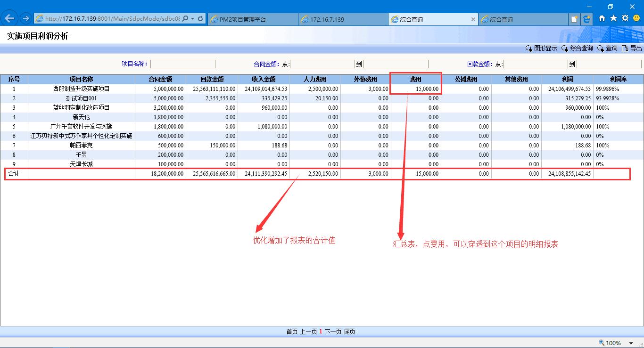Click the refresh icon in the address bar
Screen dimensions: 644x348
click(x=200, y=19)
